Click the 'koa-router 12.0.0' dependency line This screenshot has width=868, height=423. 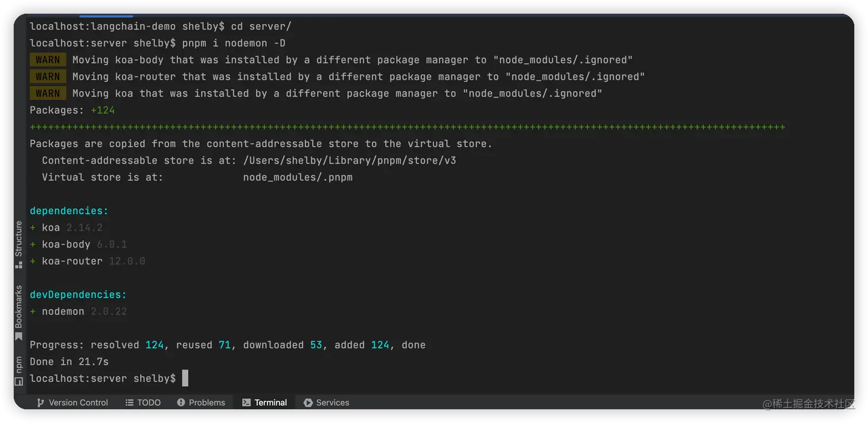click(87, 261)
